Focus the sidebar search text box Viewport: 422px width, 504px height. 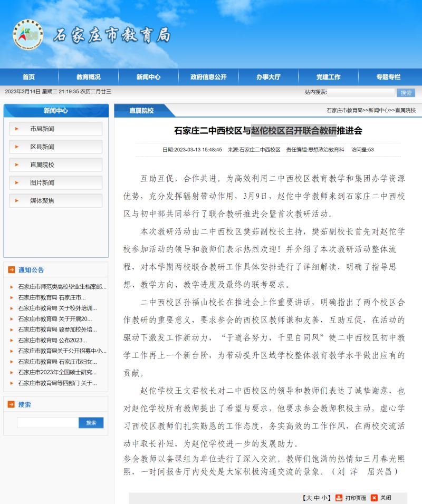click(x=47, y=423)
